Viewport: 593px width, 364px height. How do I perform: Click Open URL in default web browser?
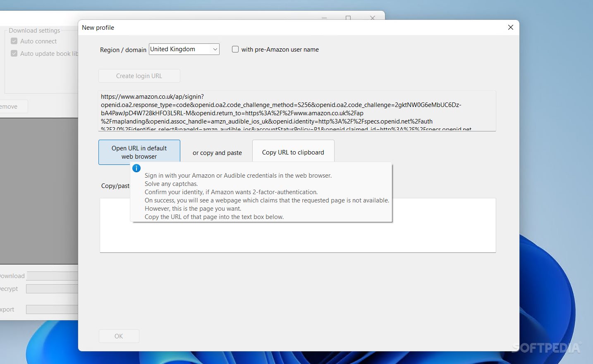[x=139, y=152]
